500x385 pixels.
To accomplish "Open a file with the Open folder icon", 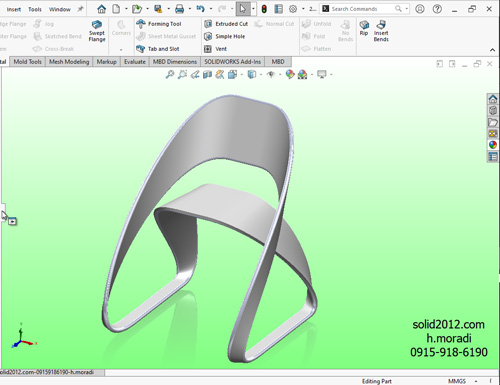I will 137,9.
